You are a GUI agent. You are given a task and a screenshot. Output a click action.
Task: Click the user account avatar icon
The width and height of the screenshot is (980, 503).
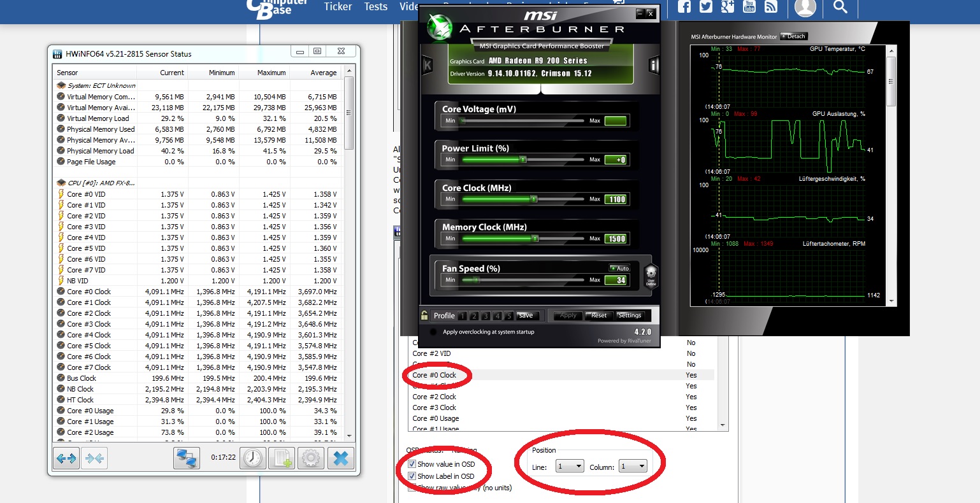(x=805, y=7)
